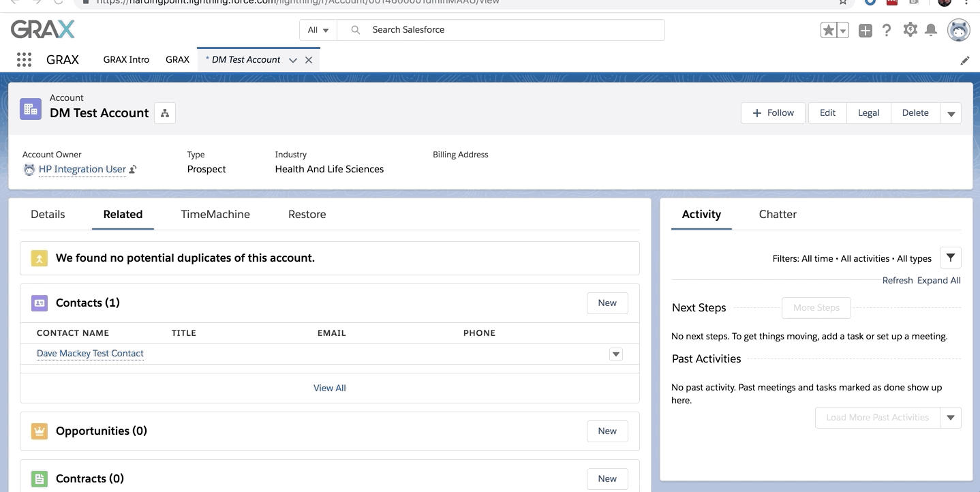Switch to the Chatter tab
Image resolution: width=980 pixels, height=492 pixels.
tap(778, 214)
